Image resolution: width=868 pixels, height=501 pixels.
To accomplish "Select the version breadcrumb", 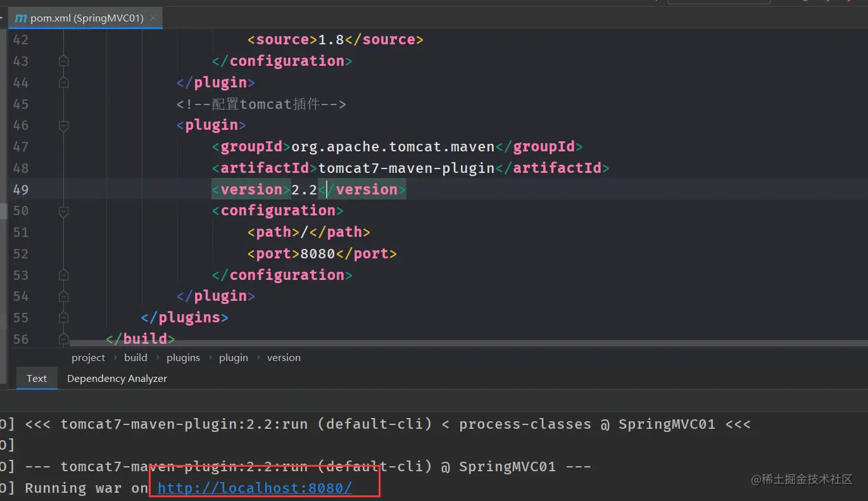I will (x=284, y=357).
